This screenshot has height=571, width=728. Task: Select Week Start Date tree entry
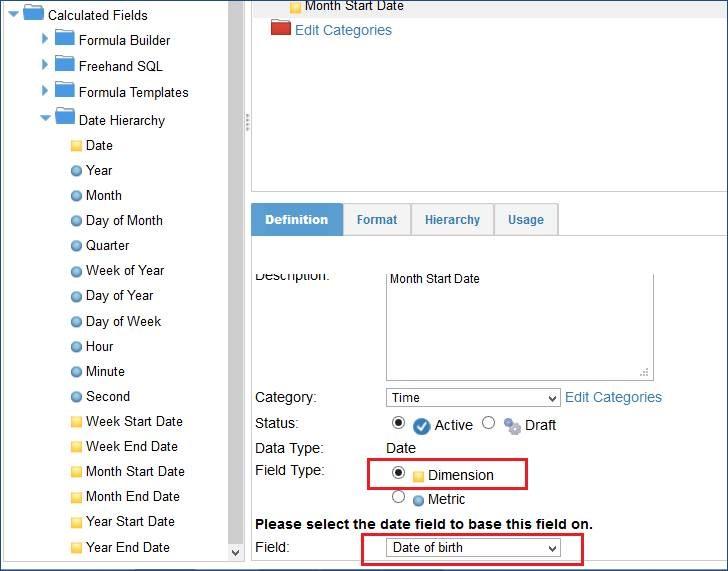point(134,422)
